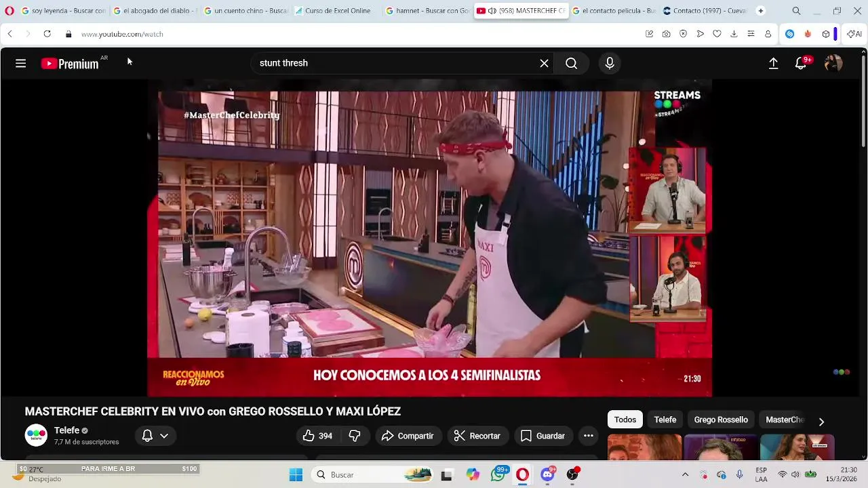The height and width of the screenshot is (488, 868).
Task: Share the video via Compartir
Action: point(408,436)
